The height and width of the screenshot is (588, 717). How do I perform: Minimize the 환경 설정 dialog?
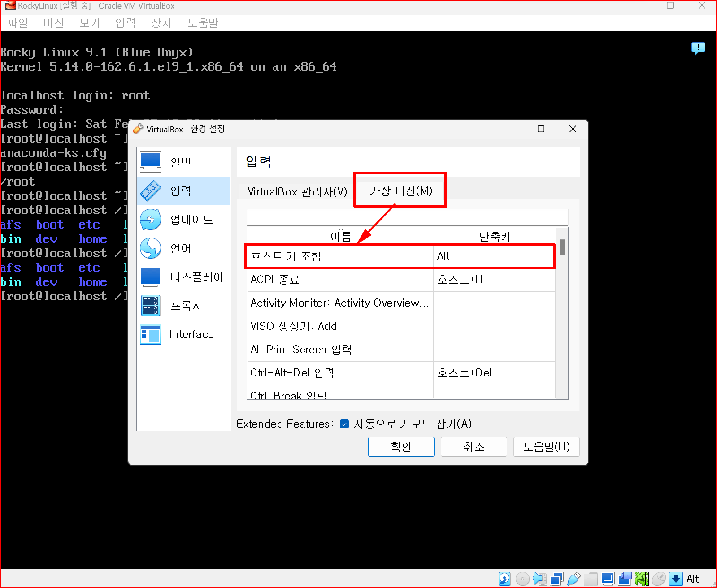(x=510, y=129)
